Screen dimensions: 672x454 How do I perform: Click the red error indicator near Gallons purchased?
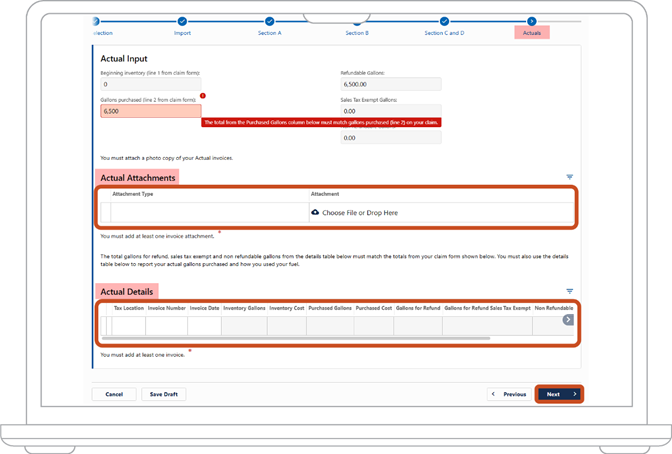pyautogui.click(x=203, y=96)
